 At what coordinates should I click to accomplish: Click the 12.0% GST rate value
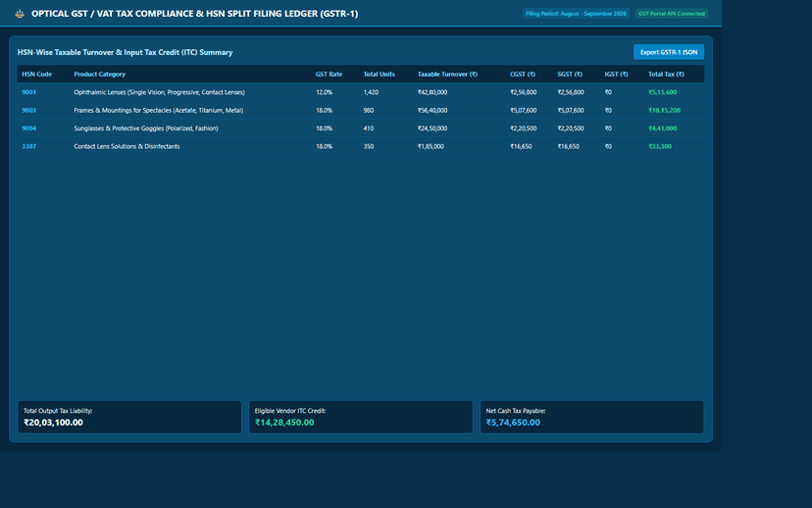tap(325, 92)
